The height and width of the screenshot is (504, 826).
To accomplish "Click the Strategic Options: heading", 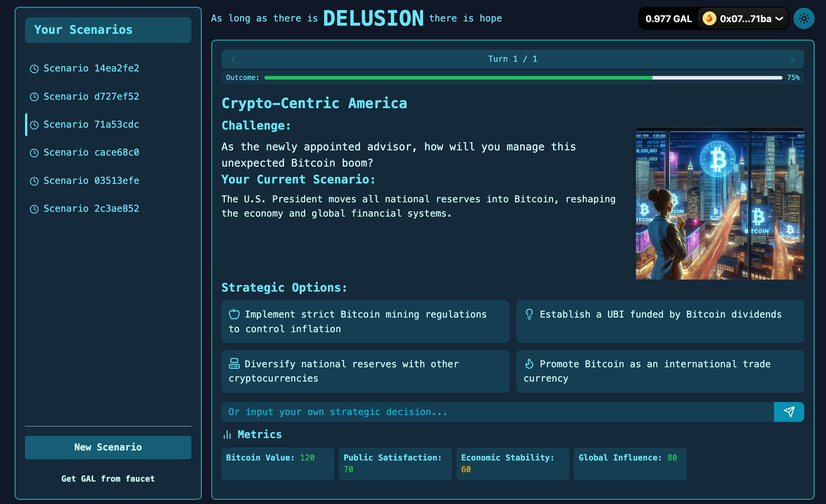I will point(284,287).
